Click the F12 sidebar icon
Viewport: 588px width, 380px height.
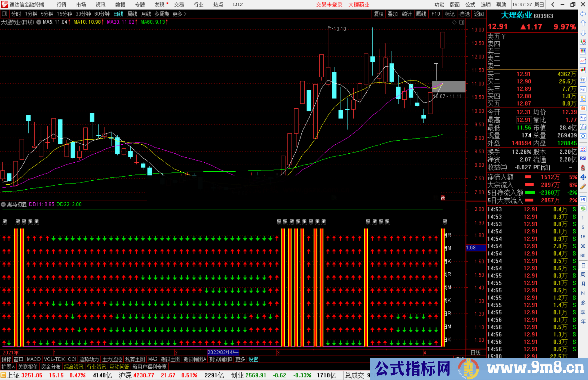point(583,118)
